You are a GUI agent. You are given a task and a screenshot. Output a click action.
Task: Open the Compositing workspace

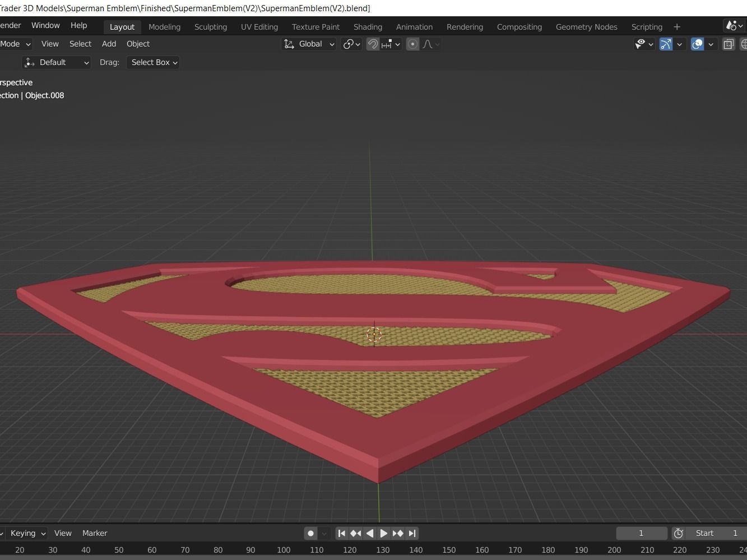(x=519, y=26)
